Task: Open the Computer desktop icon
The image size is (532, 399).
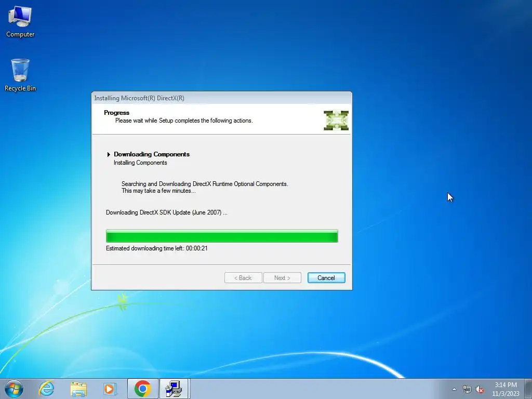Action: point(20,22)
